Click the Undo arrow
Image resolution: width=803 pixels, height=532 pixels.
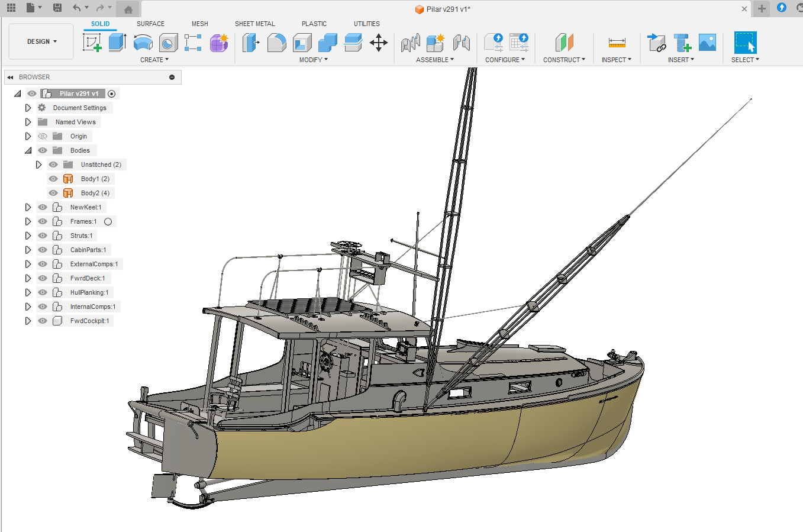(77, 8)
